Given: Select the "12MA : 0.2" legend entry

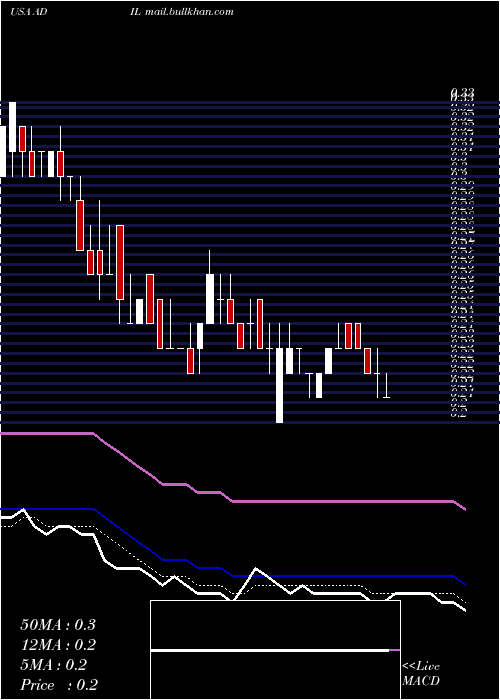Looking at the screenshot, I should point(58,645).
